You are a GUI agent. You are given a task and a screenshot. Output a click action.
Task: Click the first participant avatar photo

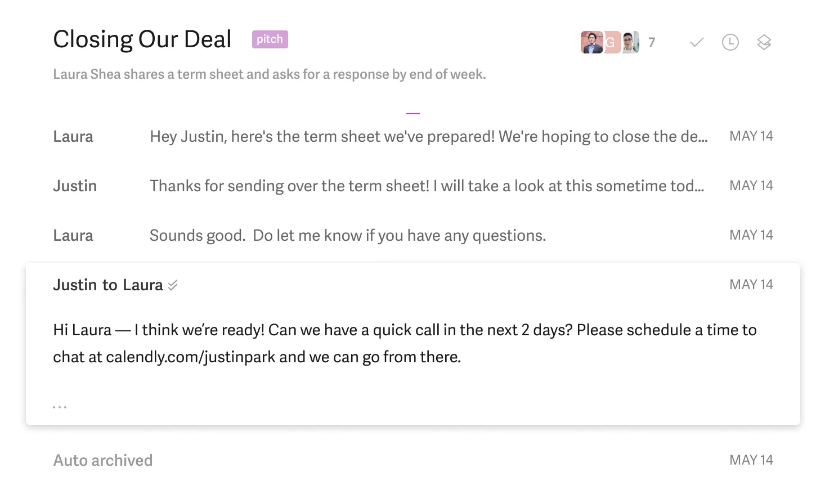591,42
